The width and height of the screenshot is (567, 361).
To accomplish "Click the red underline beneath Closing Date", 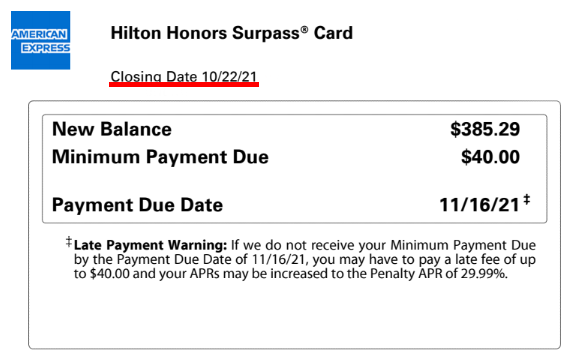I will point(184,84).
